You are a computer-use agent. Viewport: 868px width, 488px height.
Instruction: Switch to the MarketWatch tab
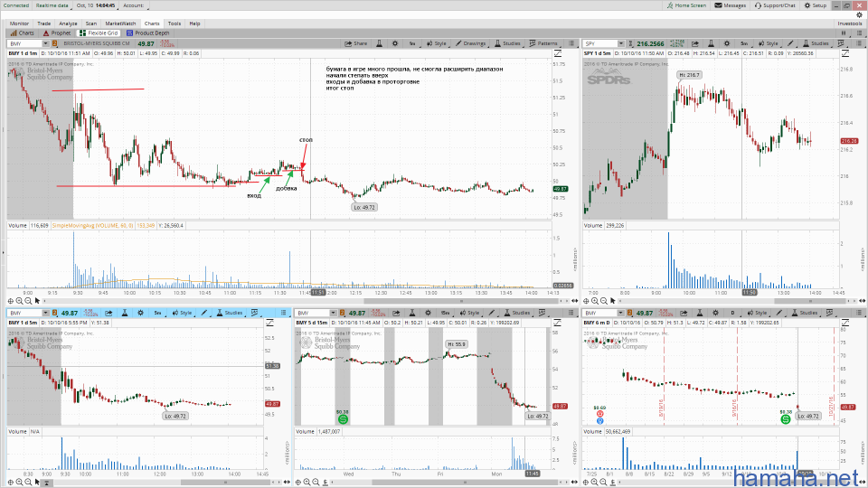[x=120, y=23]
